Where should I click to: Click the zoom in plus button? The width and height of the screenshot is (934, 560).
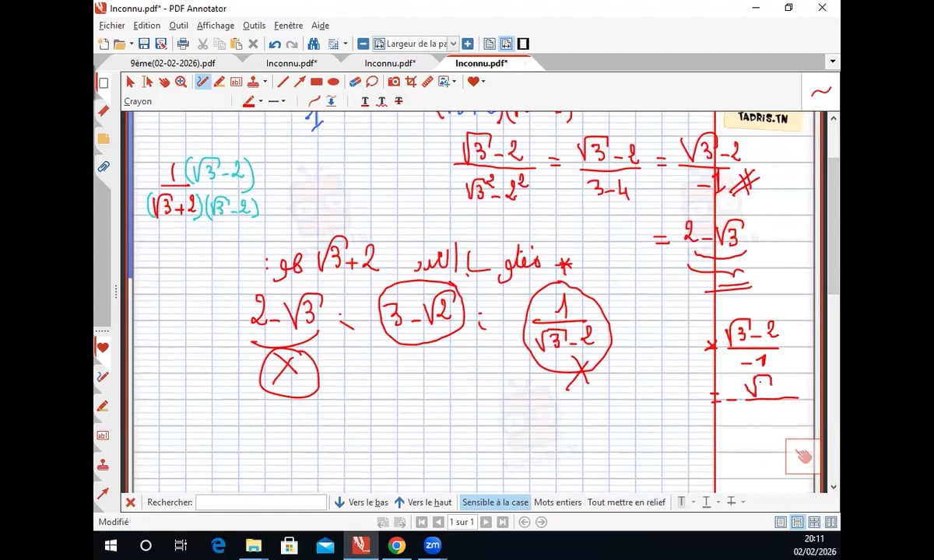[468, 44]
